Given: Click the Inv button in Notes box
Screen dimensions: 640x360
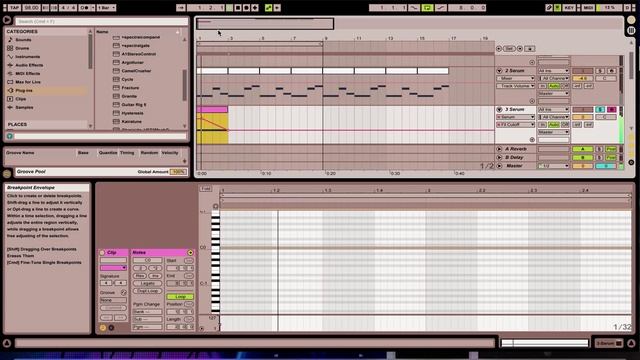Looking at the screenshot, I should click(155, 276).
